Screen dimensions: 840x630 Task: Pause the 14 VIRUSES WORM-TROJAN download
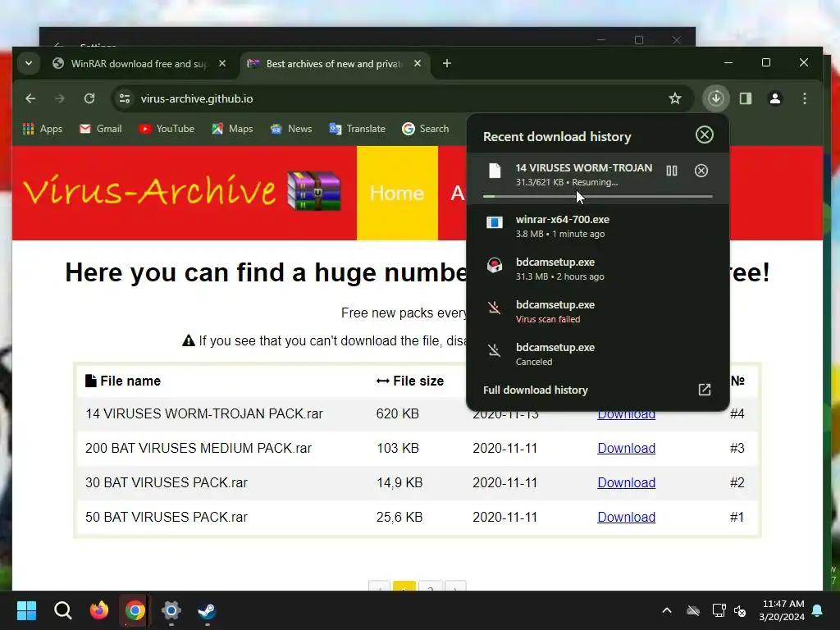tap(672, 171)
